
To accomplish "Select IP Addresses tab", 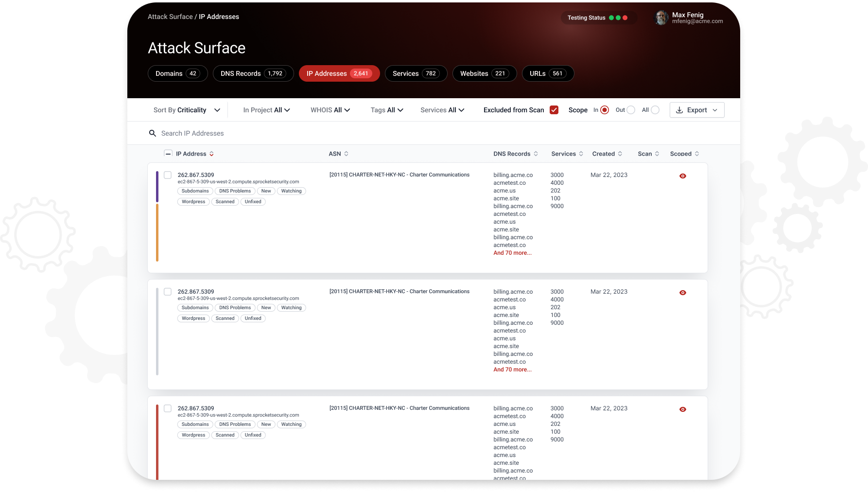I will click(x=339, y=73).
